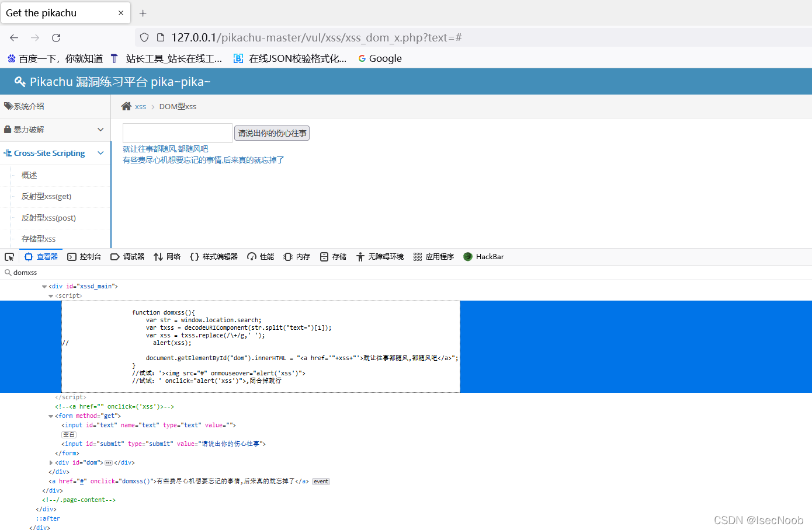Switch to the 控制台 console tab
The image size is (812, 530).
pos(84,257)
